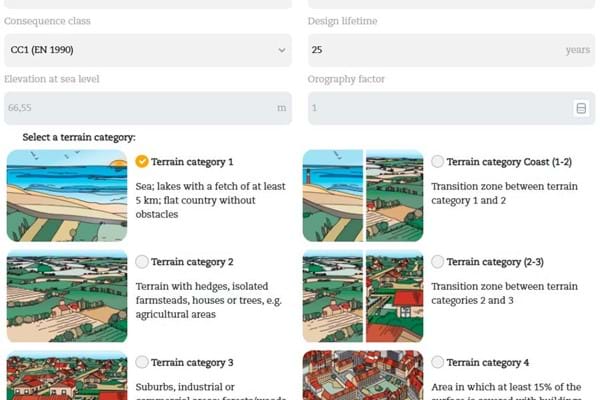Select Terrain category 2 radio button

pyautogui.click(x=142, y=262)
